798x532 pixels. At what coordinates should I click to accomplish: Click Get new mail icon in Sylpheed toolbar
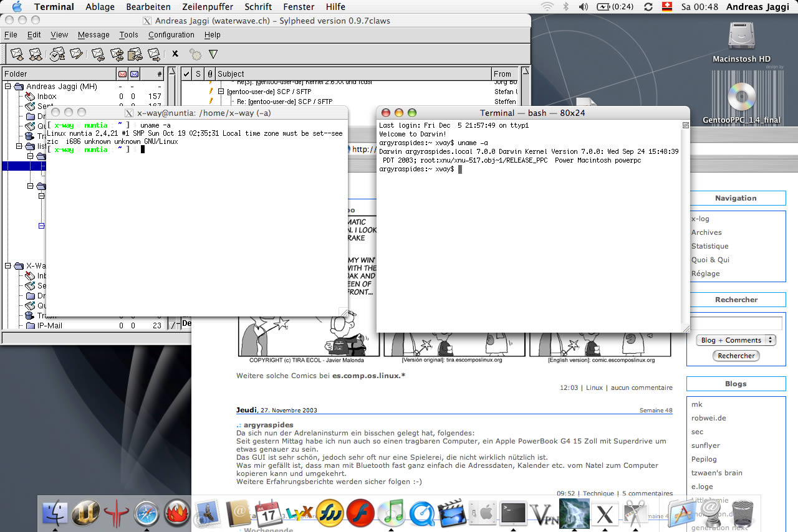pos(17,54)
